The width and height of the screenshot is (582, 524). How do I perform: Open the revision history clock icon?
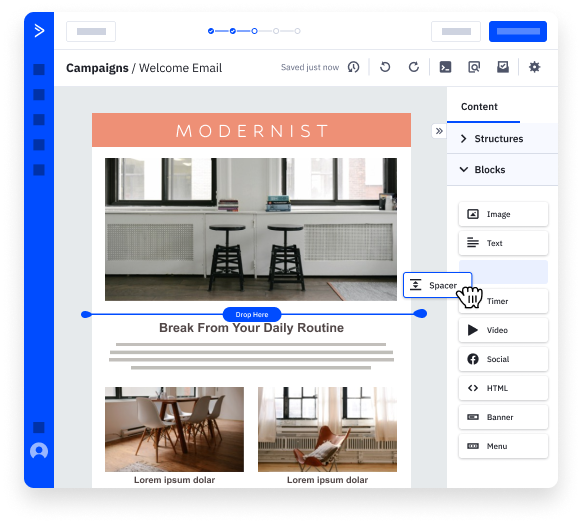353,67
